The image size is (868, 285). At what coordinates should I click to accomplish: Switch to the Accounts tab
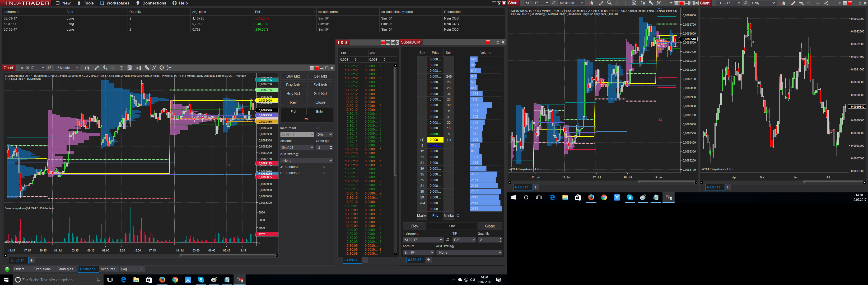coord(108,269)
